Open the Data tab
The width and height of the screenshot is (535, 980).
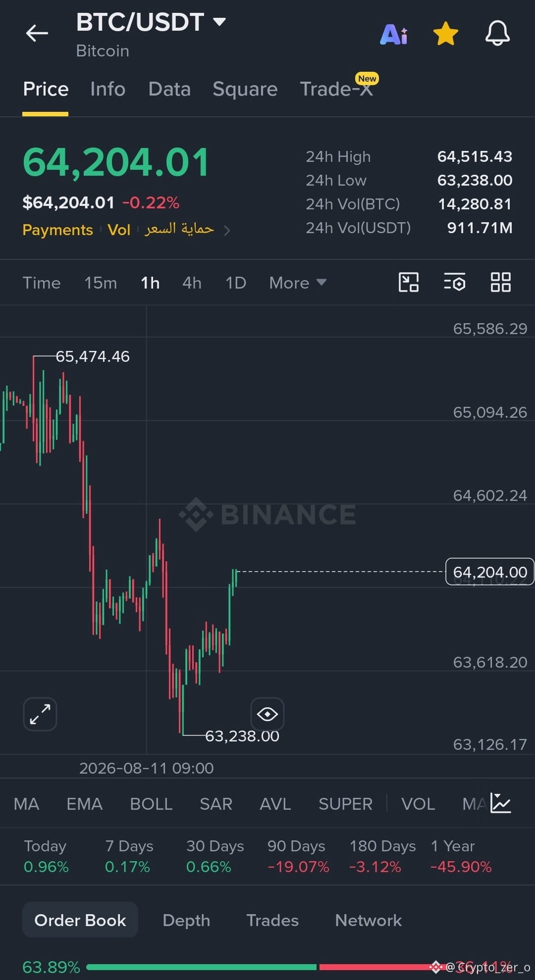coord(169,89)
